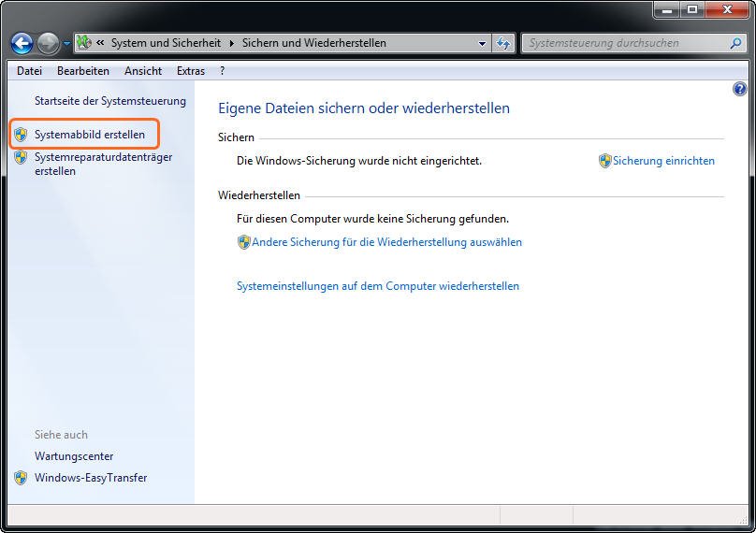Click the blue help question mark icon
756x533 pixels.
(x=739, y=89)
